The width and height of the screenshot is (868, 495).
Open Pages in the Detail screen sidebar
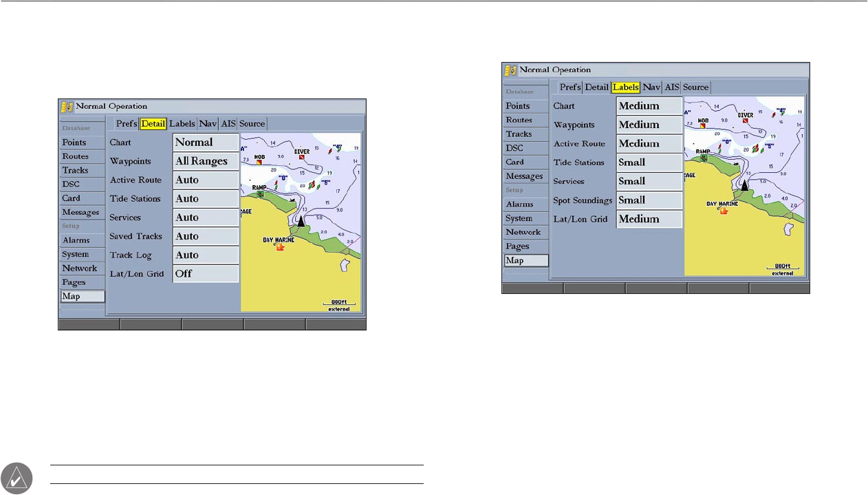pos(83,282)
